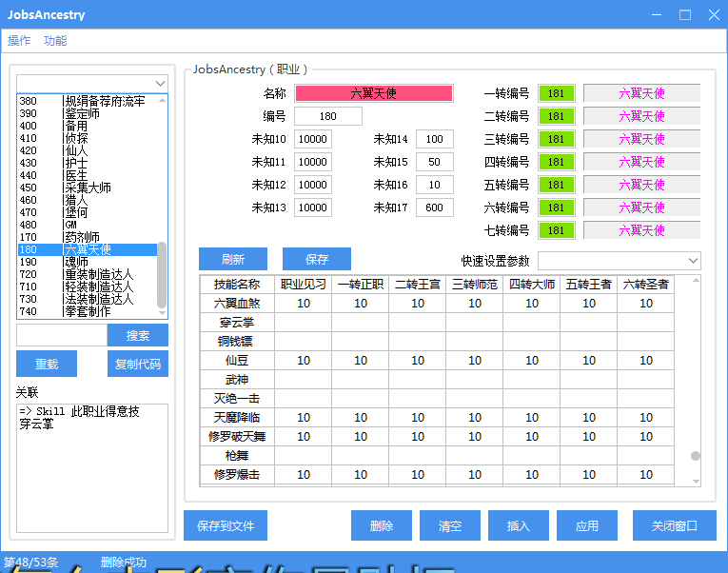Select list row 430 护士
This screenshot has height=573, width=728.
88,163
